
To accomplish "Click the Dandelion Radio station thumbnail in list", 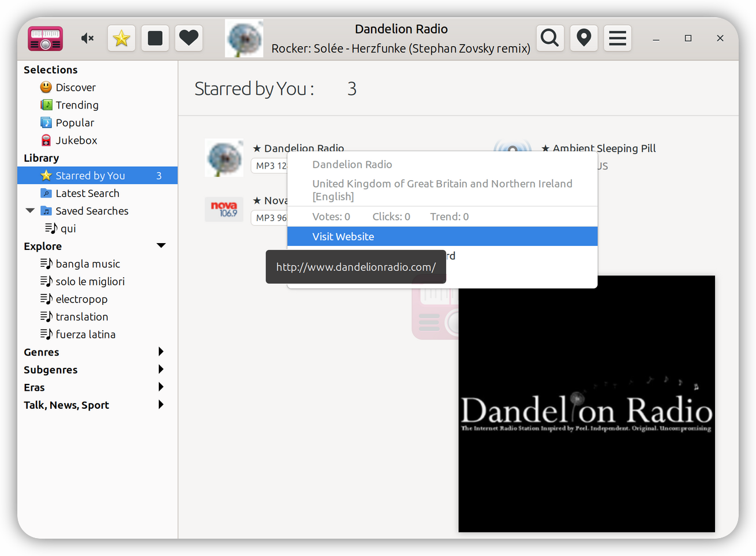I will point(224,158).
